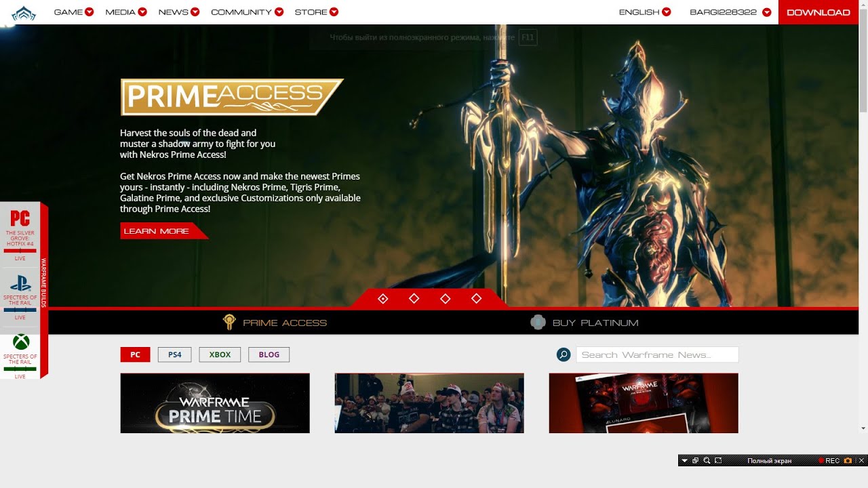Screen dimensions: 868x488
Task: Click the platinum coin icon
Action: (x=538, y=323)
